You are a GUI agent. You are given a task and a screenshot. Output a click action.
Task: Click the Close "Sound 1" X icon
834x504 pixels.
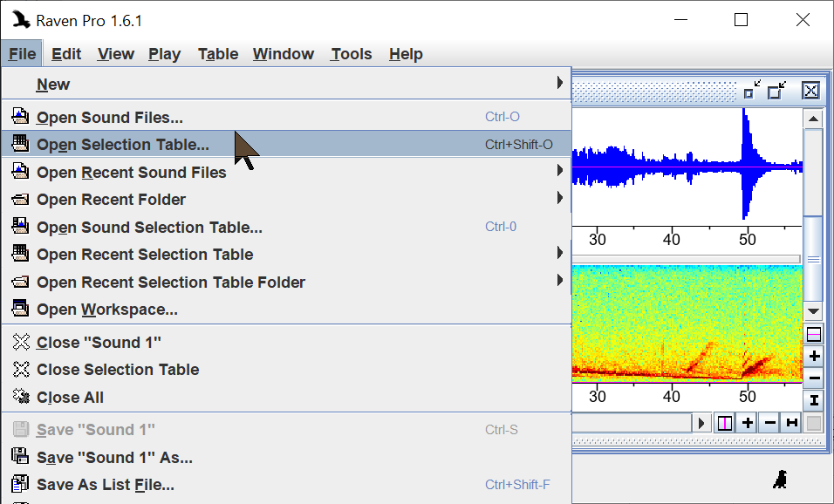(21, 342)
